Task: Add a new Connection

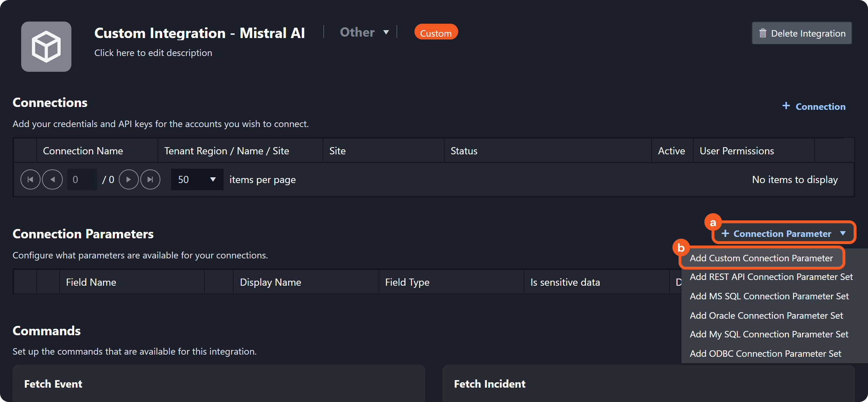Action: [814, 107]
